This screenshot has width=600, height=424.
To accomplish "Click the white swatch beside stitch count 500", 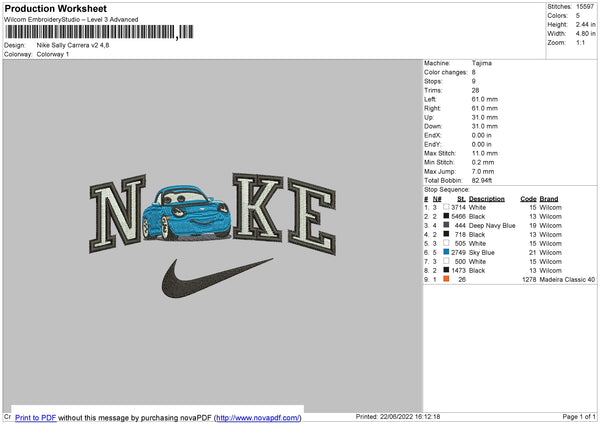I will tap(446, 261).
